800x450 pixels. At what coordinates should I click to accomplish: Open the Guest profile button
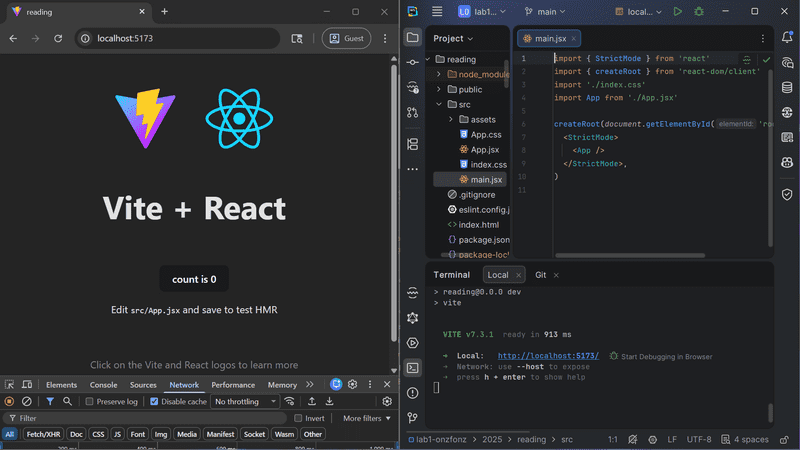pyautogui.click(x=346, y=38)
